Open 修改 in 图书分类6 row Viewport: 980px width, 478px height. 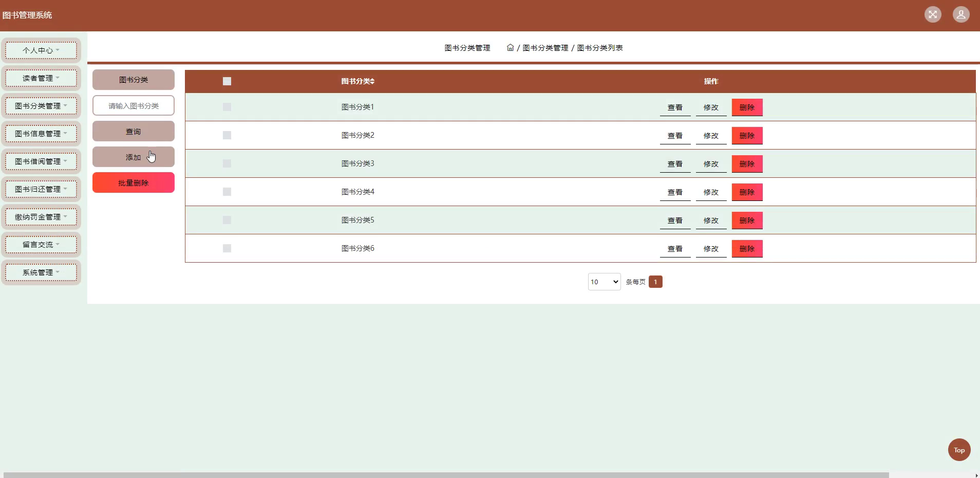click(711, 249)
